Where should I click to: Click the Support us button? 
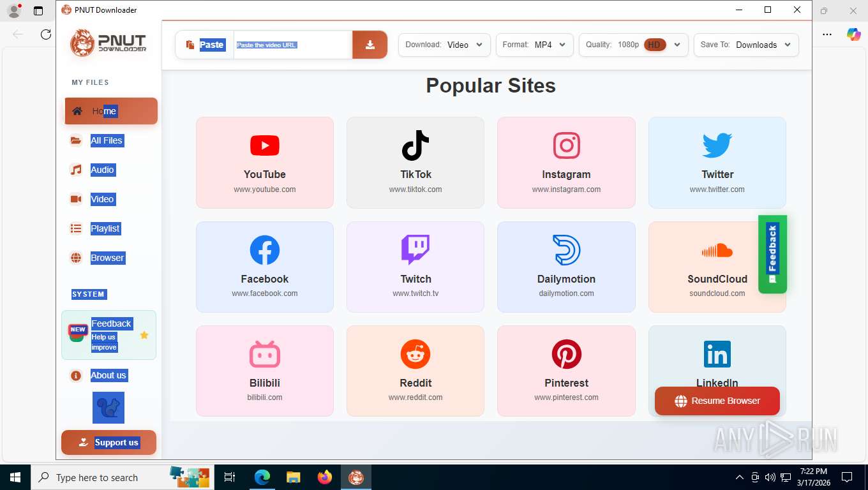[x=108, y=442]
